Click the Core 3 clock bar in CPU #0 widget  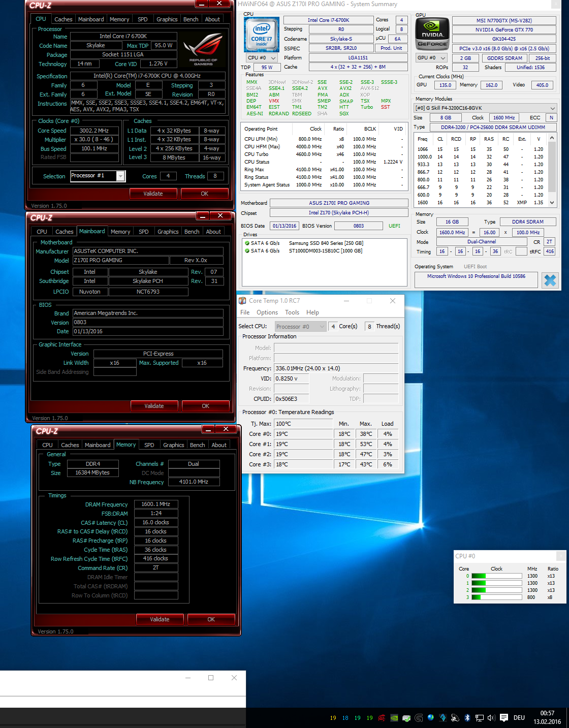497,597
